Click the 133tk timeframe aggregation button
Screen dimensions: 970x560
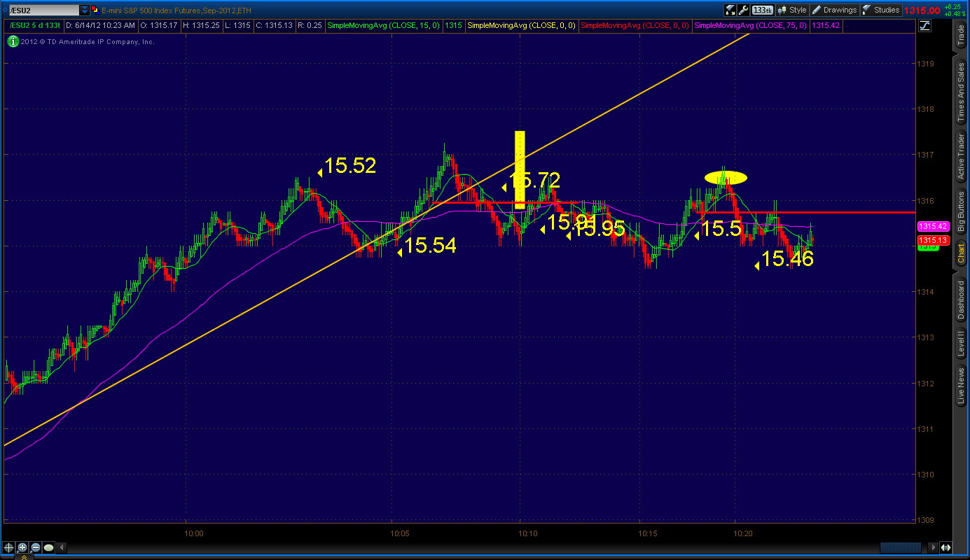(763, 10)
